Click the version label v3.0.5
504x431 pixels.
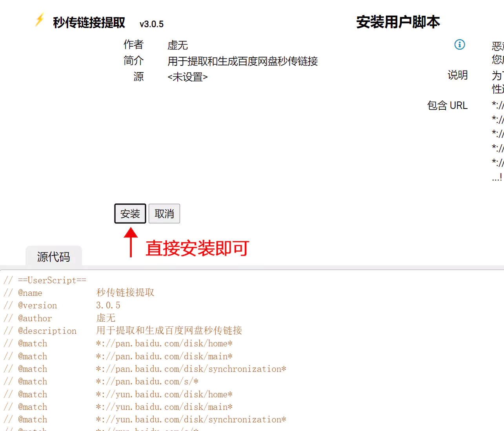[151, 24]
